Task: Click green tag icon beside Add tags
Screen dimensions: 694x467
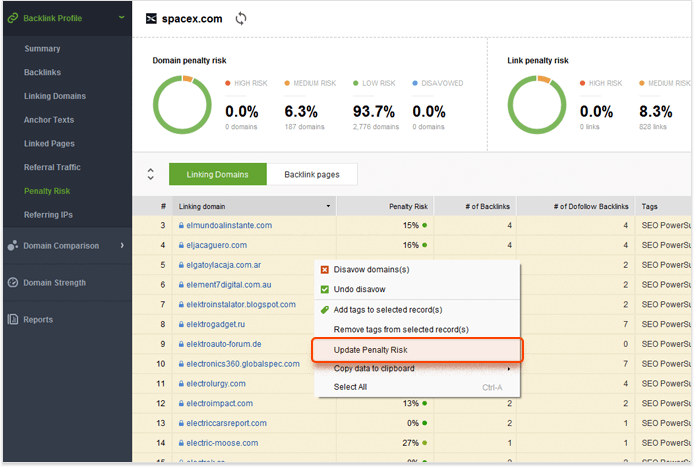Action: 324,310
